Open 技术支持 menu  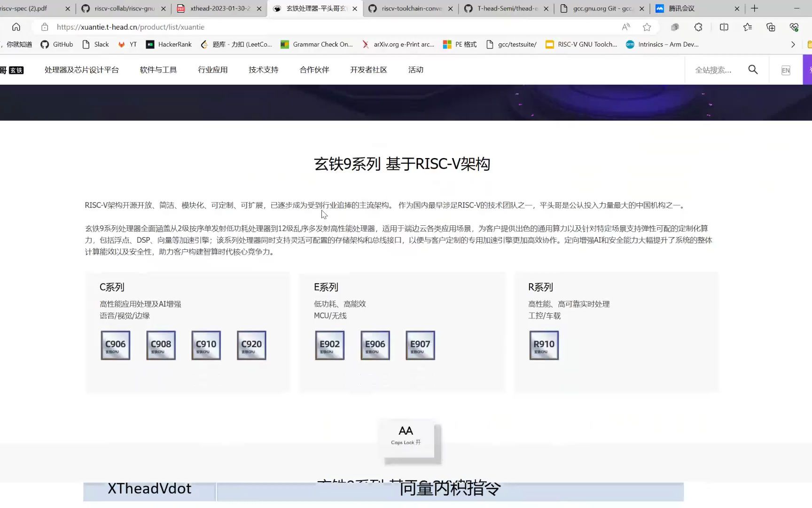[x=264, y=70]
